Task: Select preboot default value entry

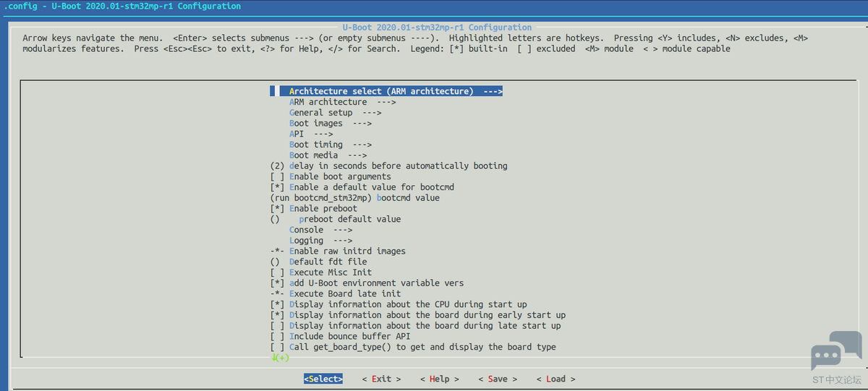Action: [x=335, y=219]
